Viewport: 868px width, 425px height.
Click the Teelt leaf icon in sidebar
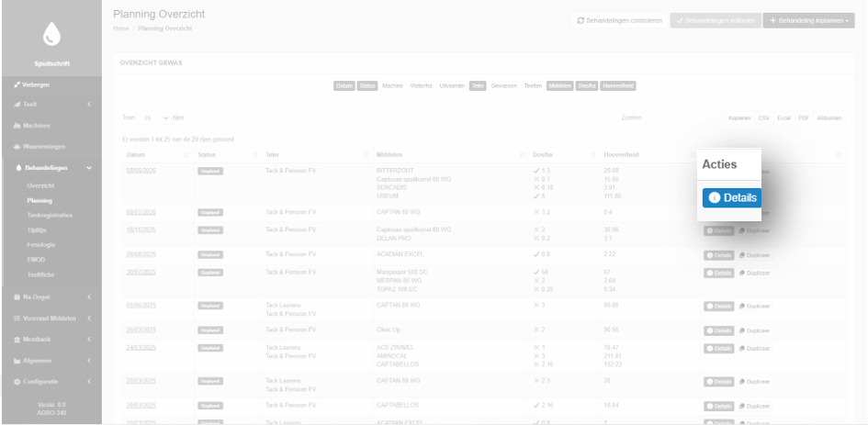click(17, 105)
